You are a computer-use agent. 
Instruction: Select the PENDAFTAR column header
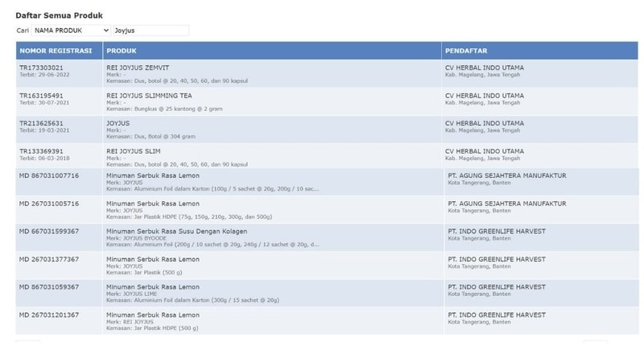pos(539,51)
